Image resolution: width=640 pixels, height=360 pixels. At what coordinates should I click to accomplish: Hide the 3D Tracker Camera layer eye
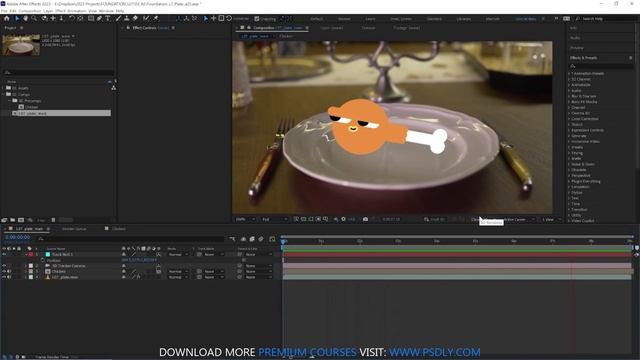pyautogui.click(x=4, y=266)
